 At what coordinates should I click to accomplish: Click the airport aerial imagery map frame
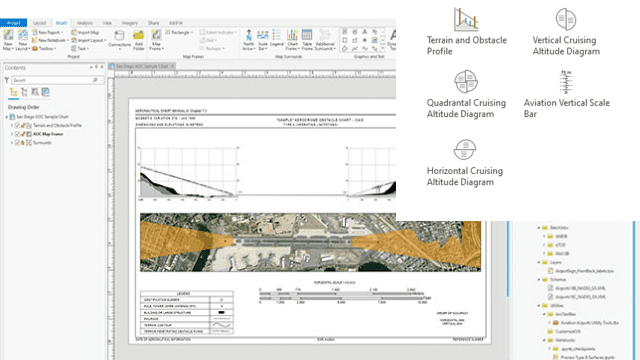310,242
